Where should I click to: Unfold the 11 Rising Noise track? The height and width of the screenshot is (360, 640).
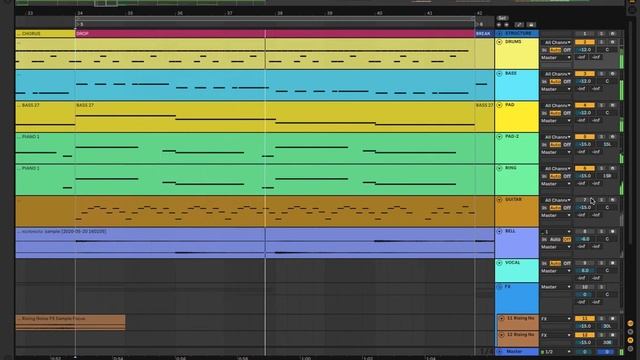click(502, 318)
